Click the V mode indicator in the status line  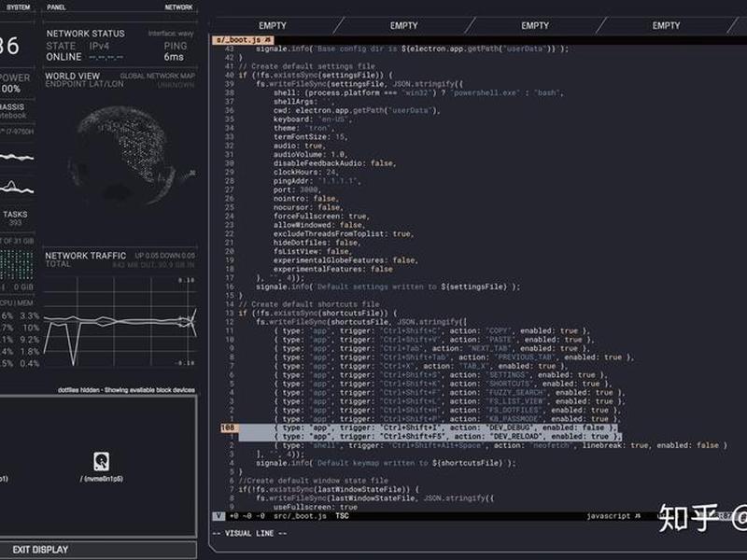218,516
